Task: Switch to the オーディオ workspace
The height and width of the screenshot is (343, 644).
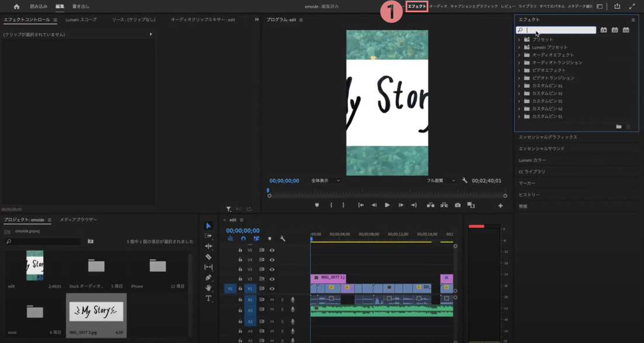Action: (x=438, y=6)
